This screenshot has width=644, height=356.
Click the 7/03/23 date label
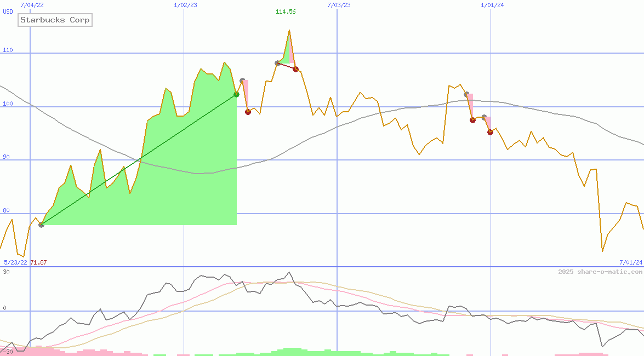point(339,5)
